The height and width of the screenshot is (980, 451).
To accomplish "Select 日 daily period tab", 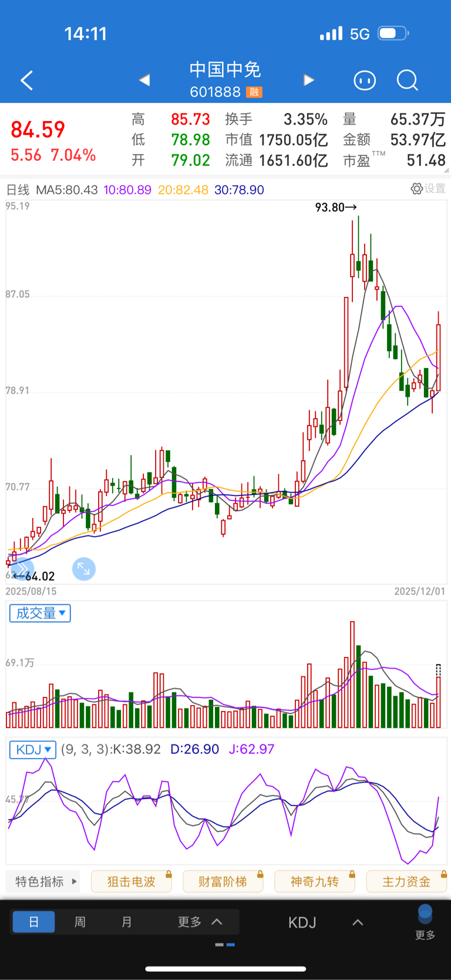I will point(33,922).
